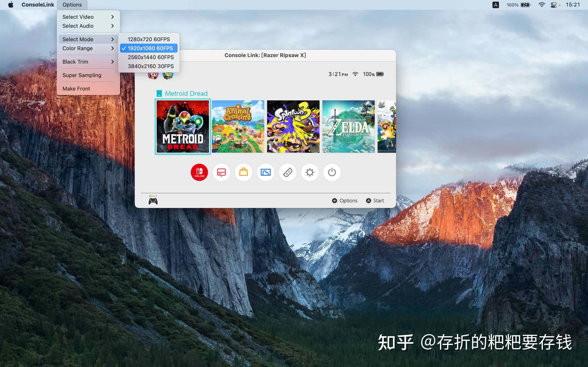The image size is (588, 367).
Task: Select the Metroid Dread game thumbnail
Action: pos(183,126)
